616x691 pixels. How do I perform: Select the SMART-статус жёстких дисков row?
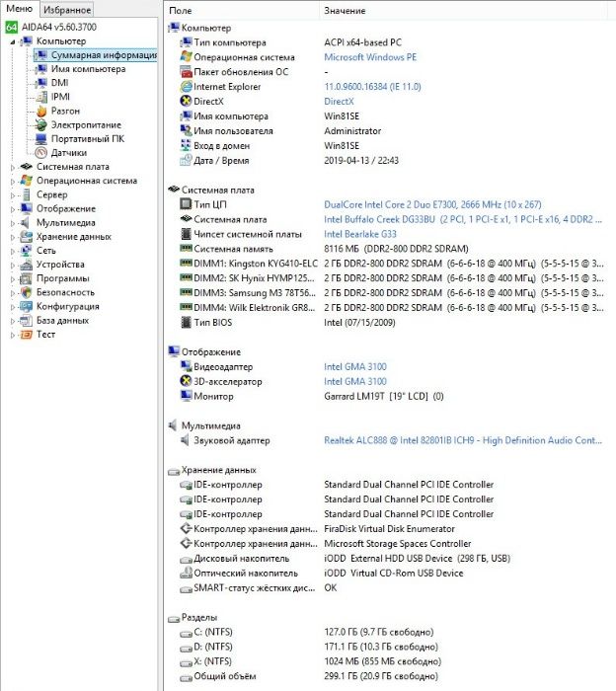(390, 588)
